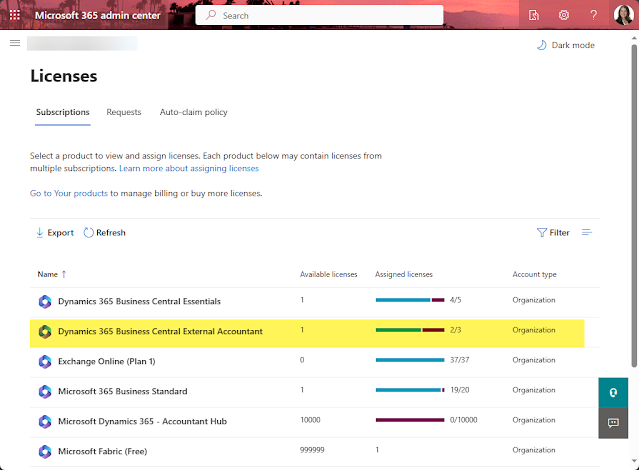Open the feedback chat button
639x470 pixels.
click(613, 423)
